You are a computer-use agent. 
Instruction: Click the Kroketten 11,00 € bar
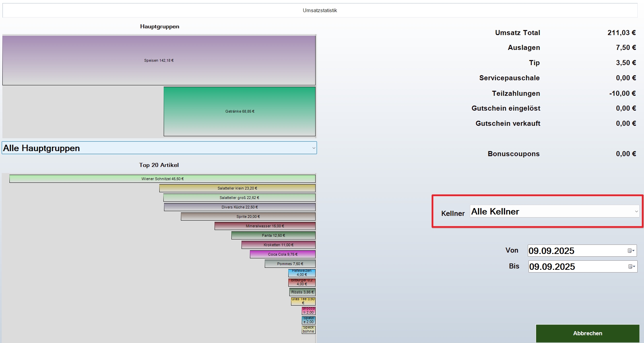[279, 245]
